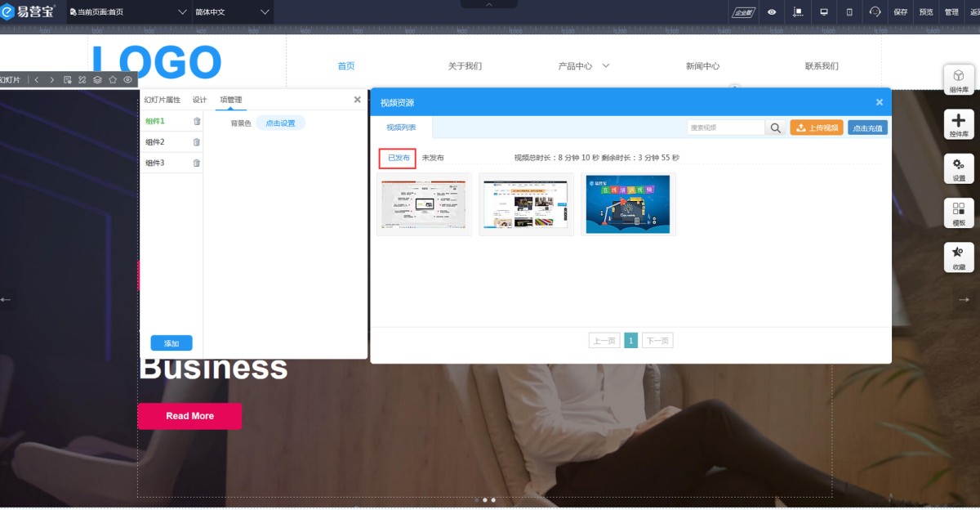The width and height of the screenshot is (980, 510).
Task: Switch to 幻灯片属性 tab
Action: [x=163, y=100]
